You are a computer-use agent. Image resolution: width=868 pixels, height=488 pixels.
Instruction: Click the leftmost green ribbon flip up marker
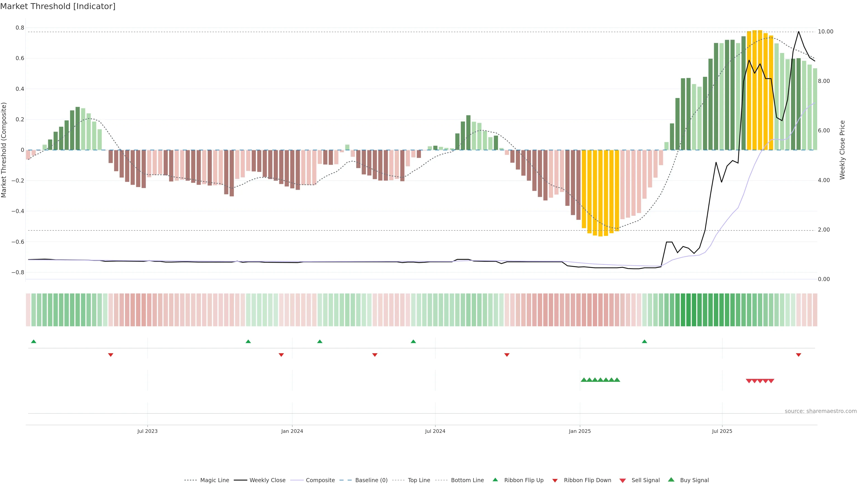point(34,342)
